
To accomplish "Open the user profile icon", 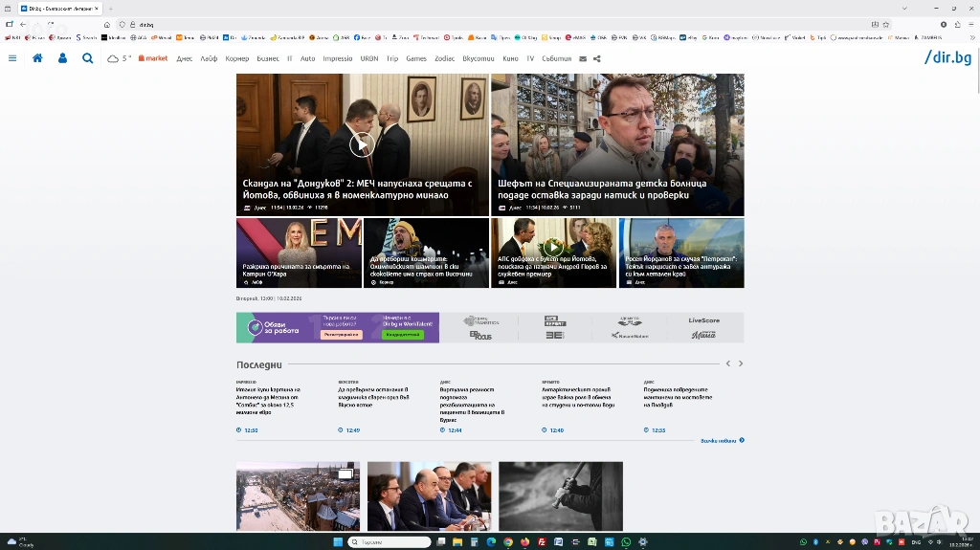I will pos(62,58).
